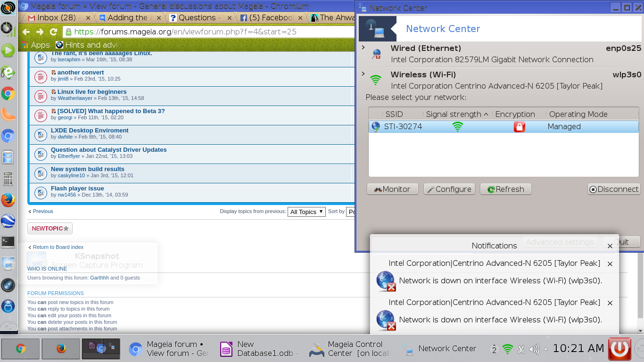Reload the Mageia forum page
644x362 pixels.
tap(53, 32)
